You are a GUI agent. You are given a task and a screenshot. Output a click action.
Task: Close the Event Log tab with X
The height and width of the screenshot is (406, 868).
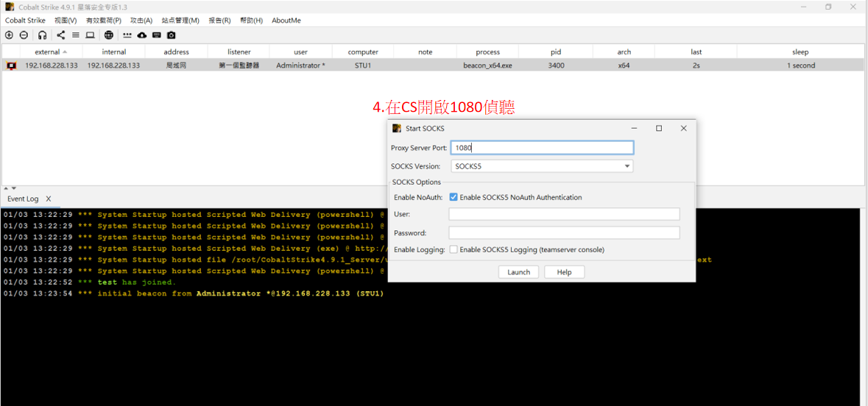click(48, 199)
